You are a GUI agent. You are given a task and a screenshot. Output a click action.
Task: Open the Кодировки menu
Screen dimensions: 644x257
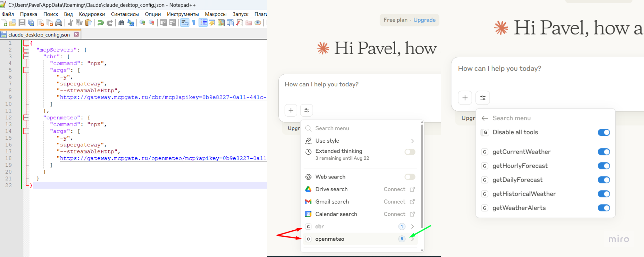92,14
